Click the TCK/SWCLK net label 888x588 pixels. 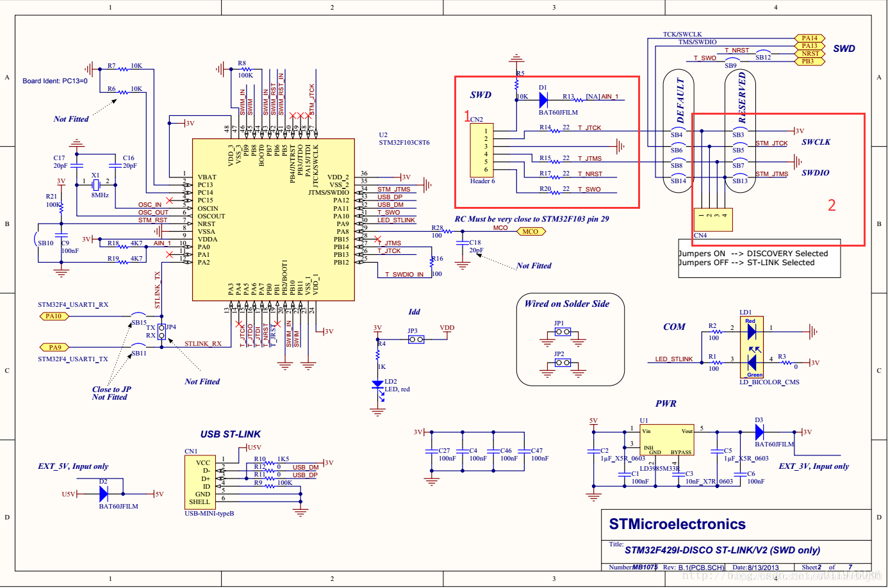pos(682,35)
